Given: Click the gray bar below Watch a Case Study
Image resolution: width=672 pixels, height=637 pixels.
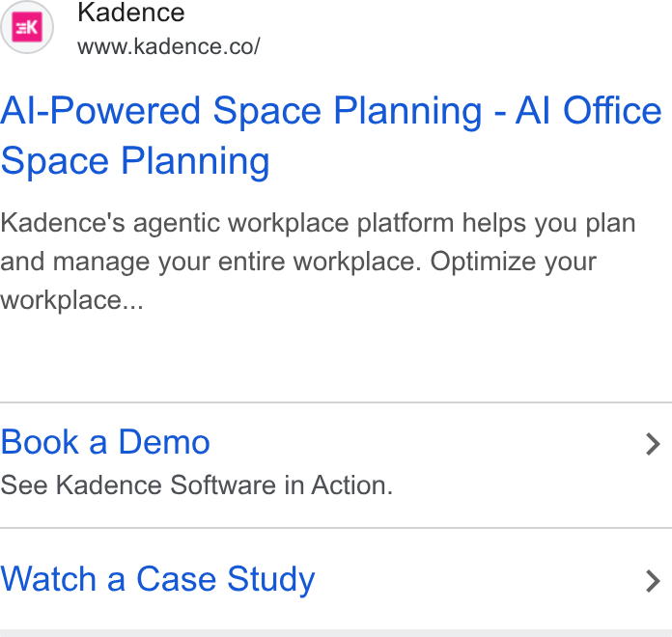Looking at the screenshot, I should pos(336,633).
